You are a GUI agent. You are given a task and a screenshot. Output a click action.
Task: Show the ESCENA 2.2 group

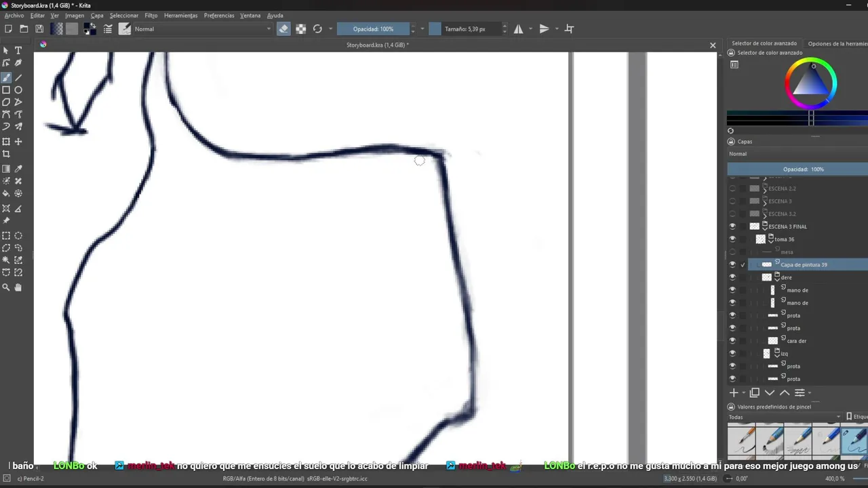pos(732,188)
